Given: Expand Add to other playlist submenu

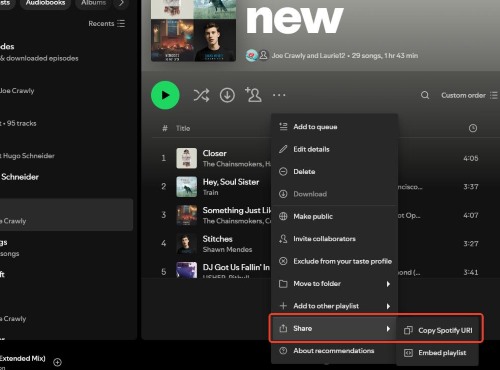Looking at the screenshot, I should click(334, 306).
